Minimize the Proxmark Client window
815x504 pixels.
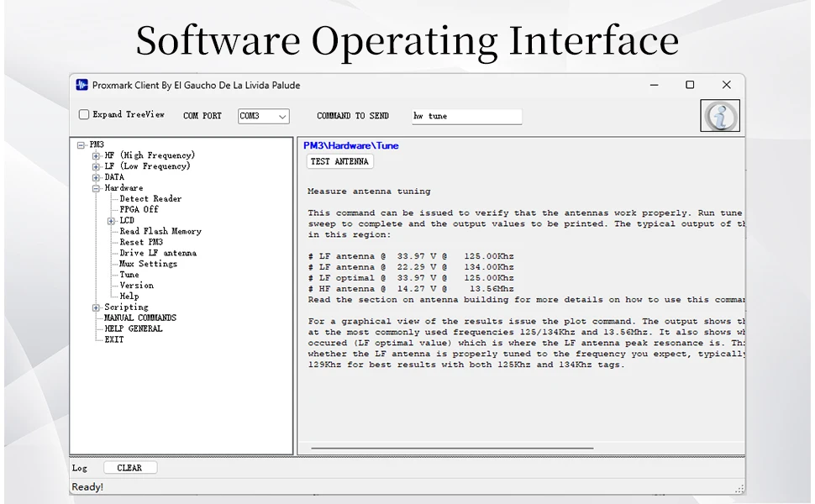click(x=655, y=85)
